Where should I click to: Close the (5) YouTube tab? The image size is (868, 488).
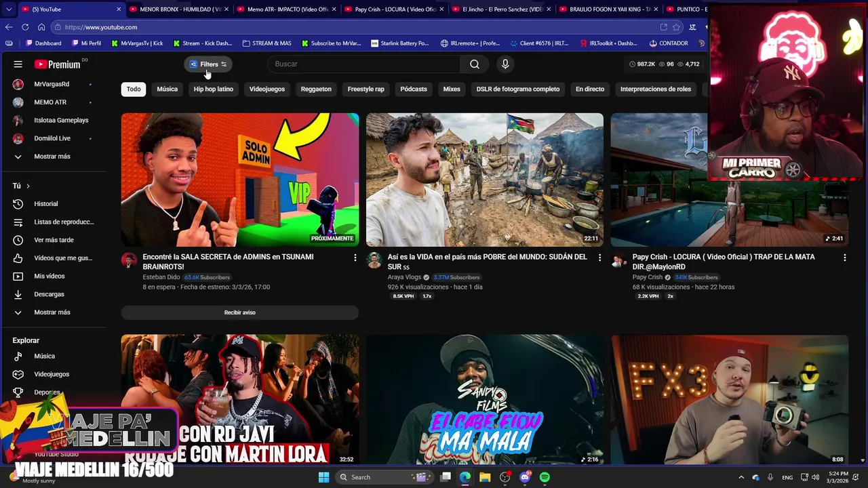click(x=119, y=9)
